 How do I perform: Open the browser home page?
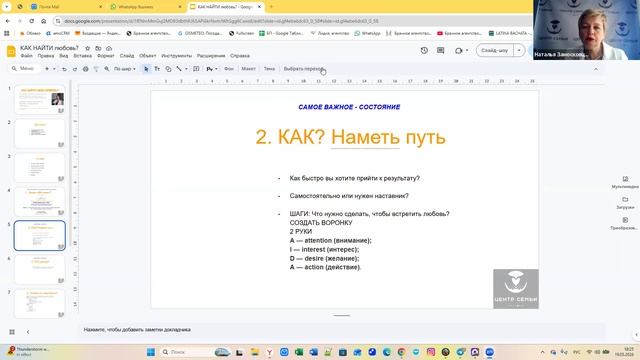(x=44, y=21)
